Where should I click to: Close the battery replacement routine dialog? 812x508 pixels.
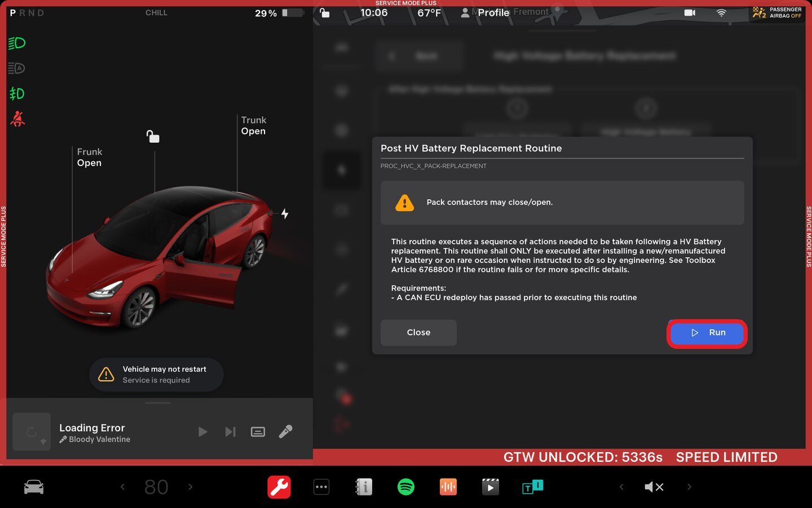coord(418,333)
